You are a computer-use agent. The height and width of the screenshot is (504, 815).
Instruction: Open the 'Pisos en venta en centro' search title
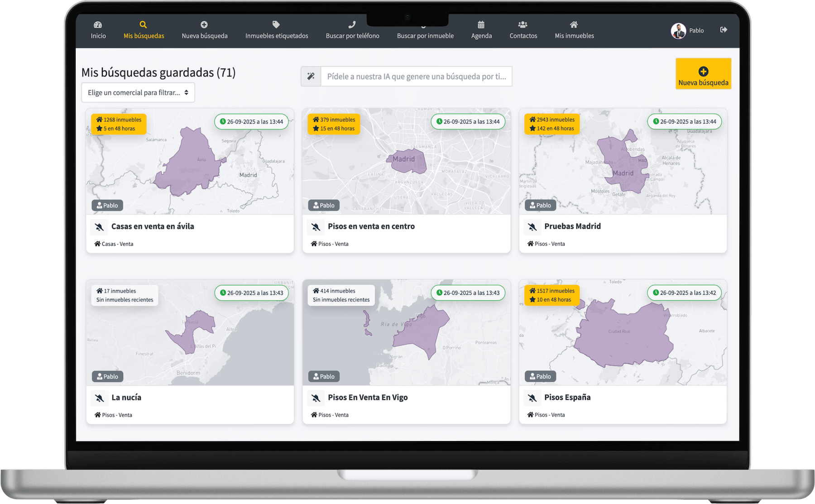point(371,226)
